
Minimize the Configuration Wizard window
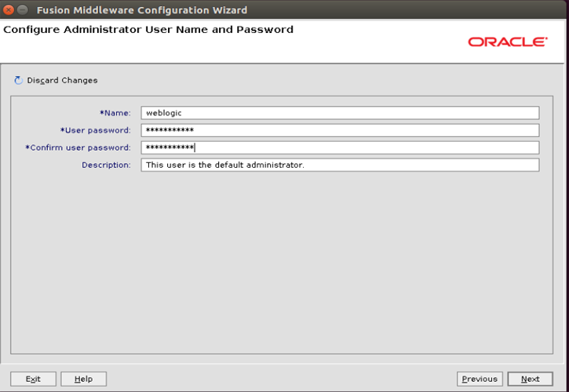[23, 9]
